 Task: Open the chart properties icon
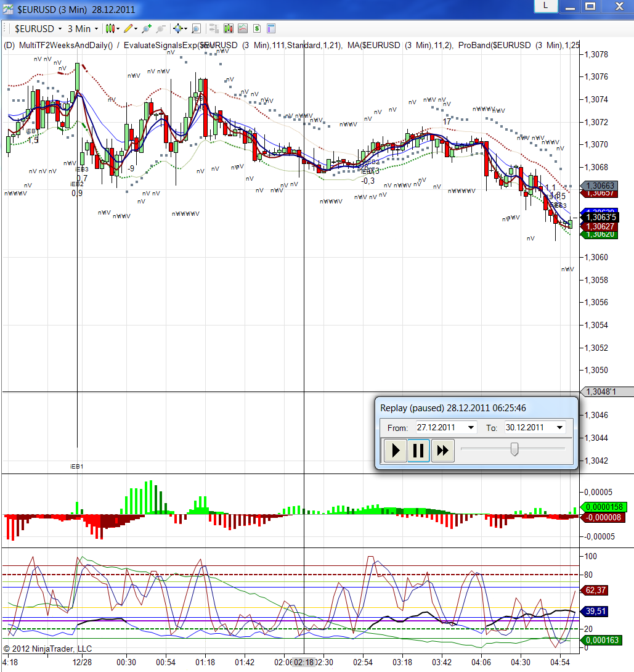click(270, 29)
